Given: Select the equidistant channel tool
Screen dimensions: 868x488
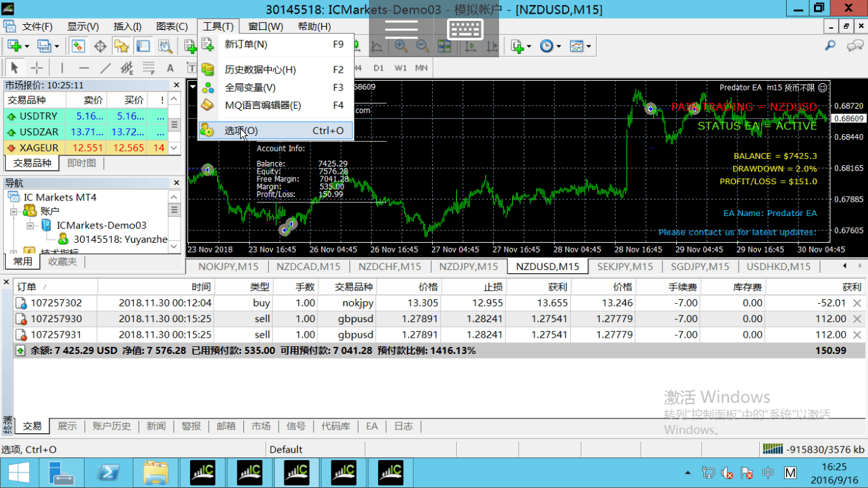Looking at the screenshot, I should [127, 68].
